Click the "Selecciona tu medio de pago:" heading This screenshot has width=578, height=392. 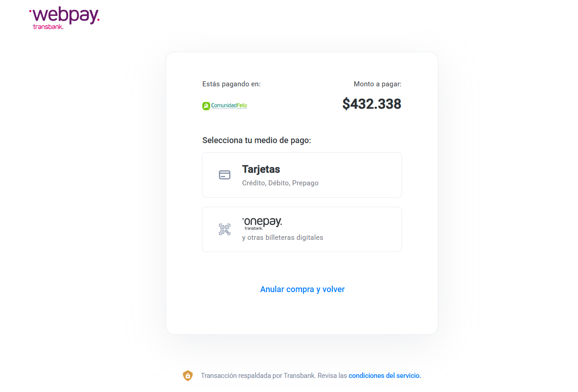[256, 140]
